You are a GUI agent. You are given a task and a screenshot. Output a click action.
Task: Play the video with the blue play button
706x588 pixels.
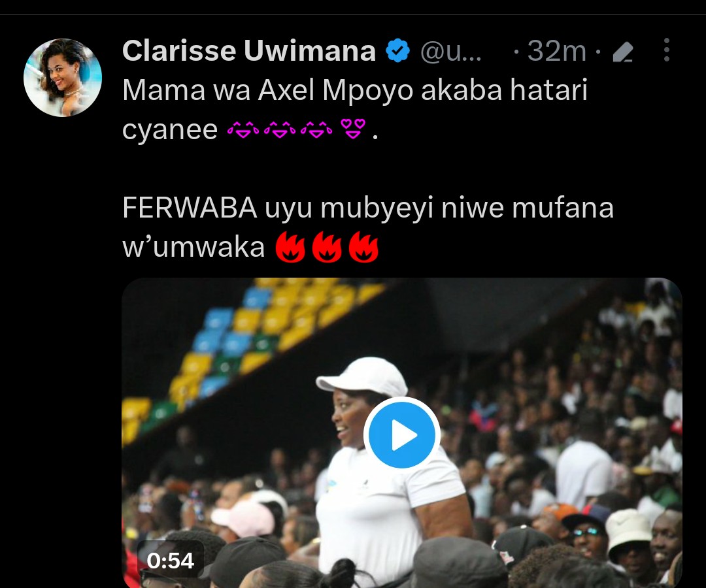pos(401,435)
